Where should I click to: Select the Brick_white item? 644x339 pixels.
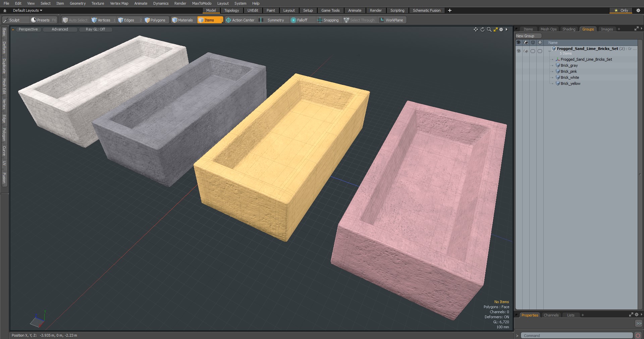pos(570,77)
